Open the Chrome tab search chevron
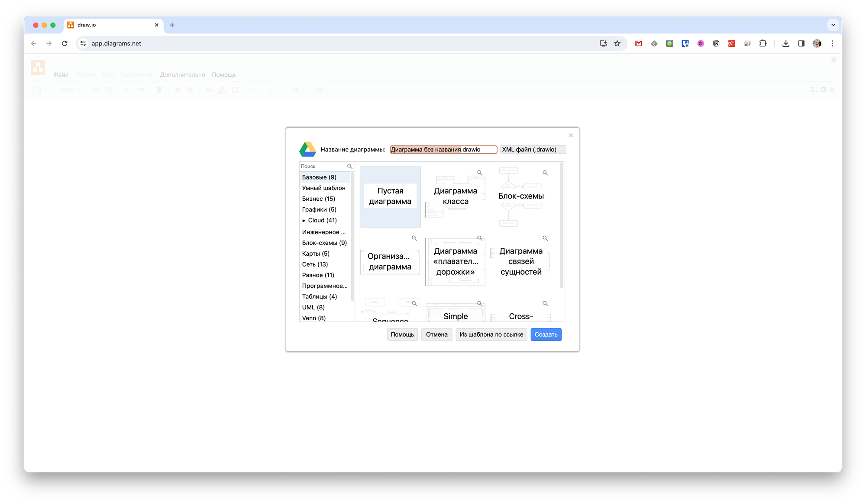 coord(833,25)
